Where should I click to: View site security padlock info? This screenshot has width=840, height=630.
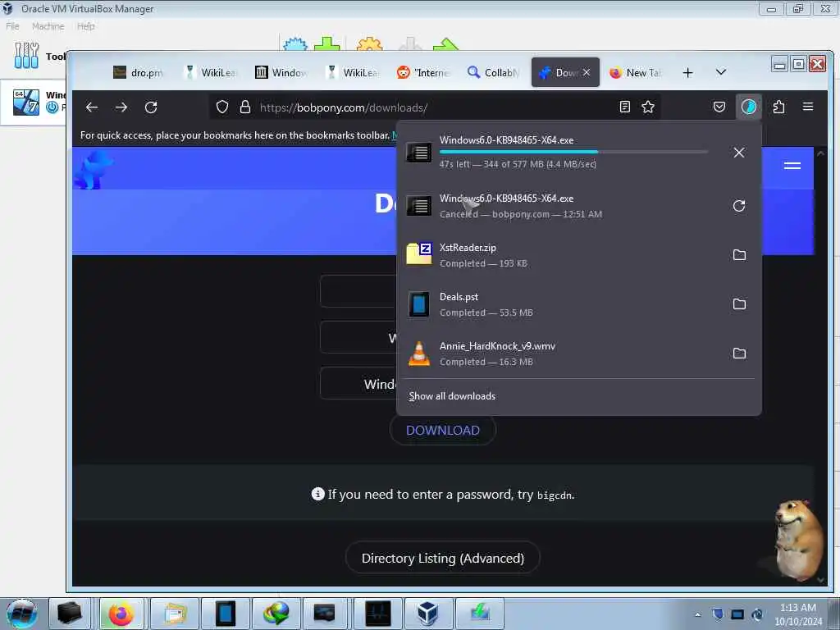[x=244, y=107]
